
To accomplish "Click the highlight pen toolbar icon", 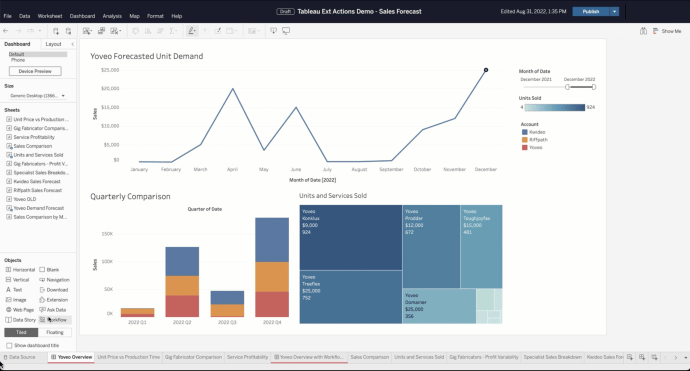I will coord(191,31).
